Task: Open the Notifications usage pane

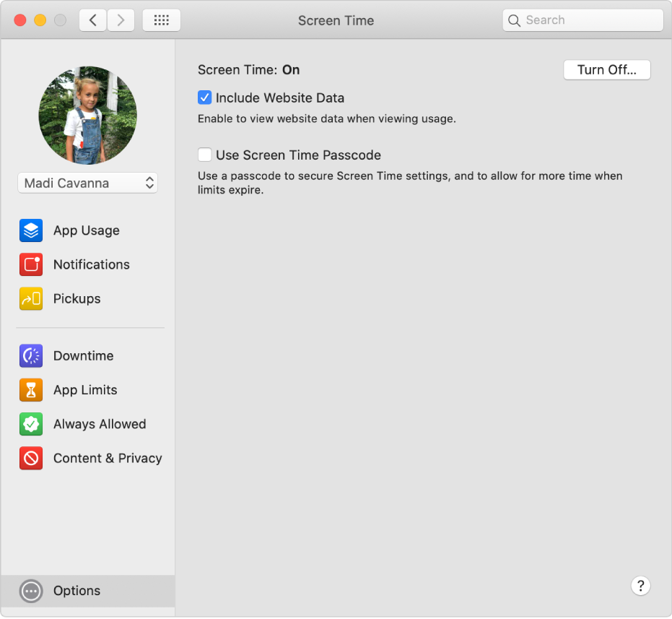Action: 30,264
